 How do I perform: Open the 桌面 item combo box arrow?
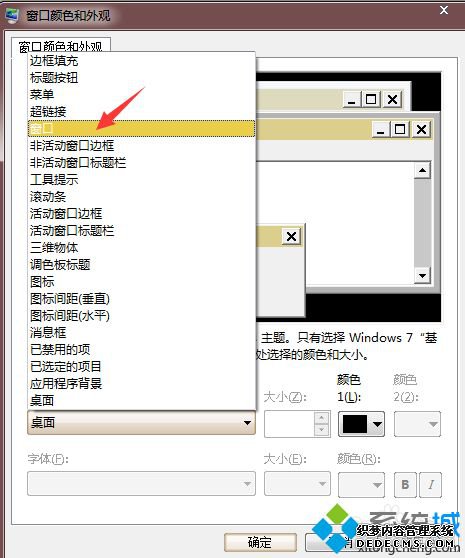point(247,423)
